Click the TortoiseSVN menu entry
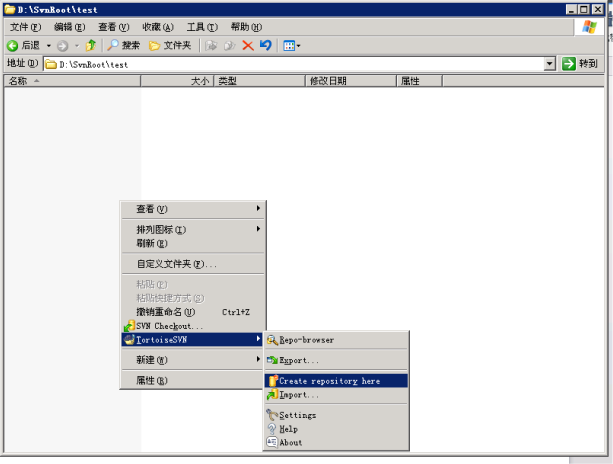The width and height of the screenshot is (613, 464). coord(193,339)
